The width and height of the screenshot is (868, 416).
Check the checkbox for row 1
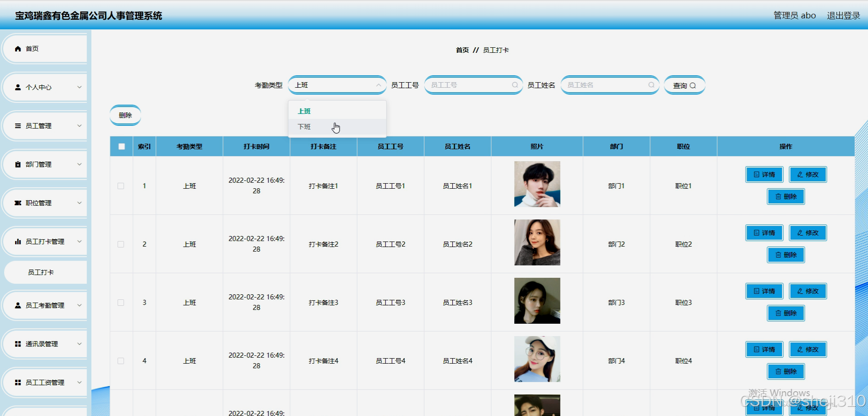[x=121, y=186]
